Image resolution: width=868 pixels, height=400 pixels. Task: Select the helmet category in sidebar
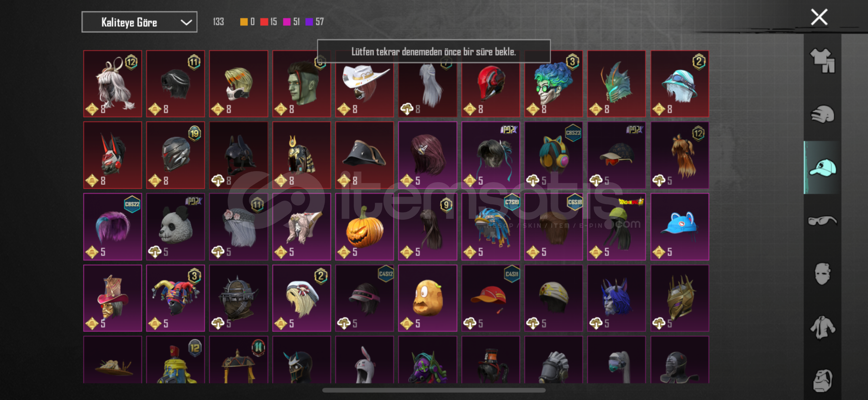[x=822, y=114]
